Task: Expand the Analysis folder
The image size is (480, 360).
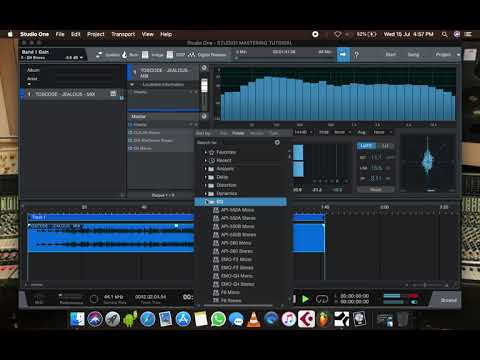Action: [x=206, y=169]
